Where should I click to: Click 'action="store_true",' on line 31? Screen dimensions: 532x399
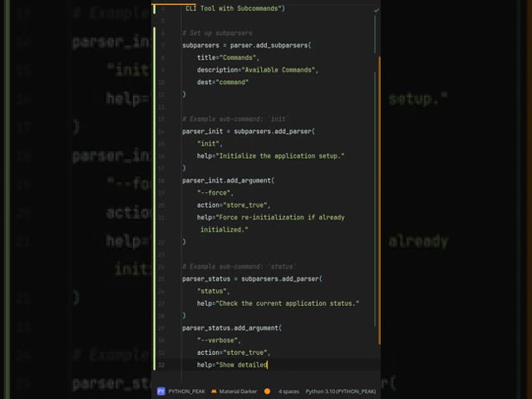[x=234, y=352]
